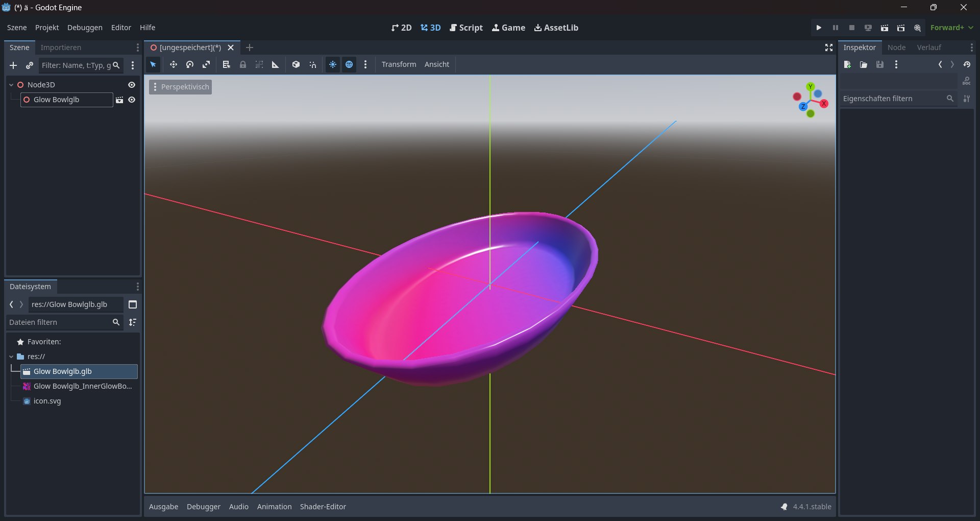The image size is (980, 521).
Task: Collapse the Node3D tree node
Action: [11, 85]
